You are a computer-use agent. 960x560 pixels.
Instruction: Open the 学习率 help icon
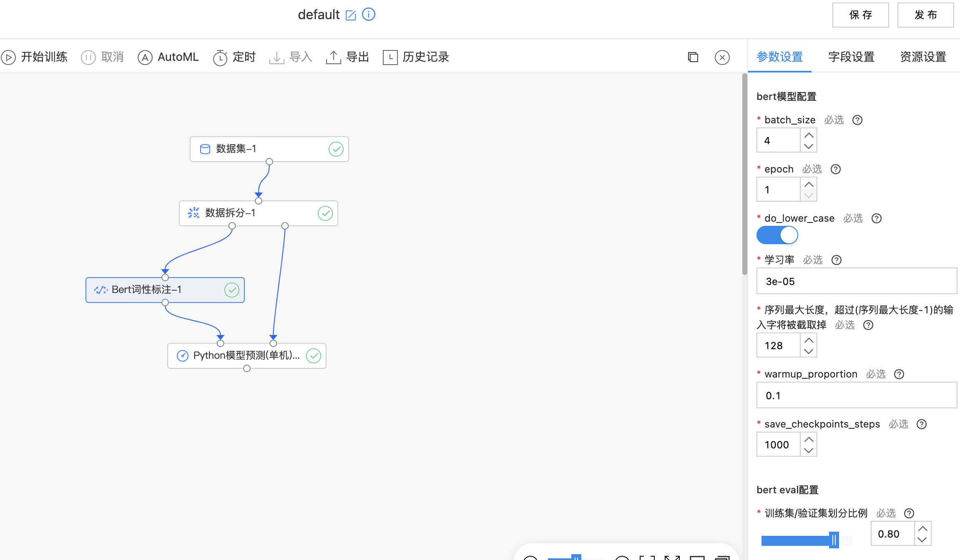tap(837, 260)
